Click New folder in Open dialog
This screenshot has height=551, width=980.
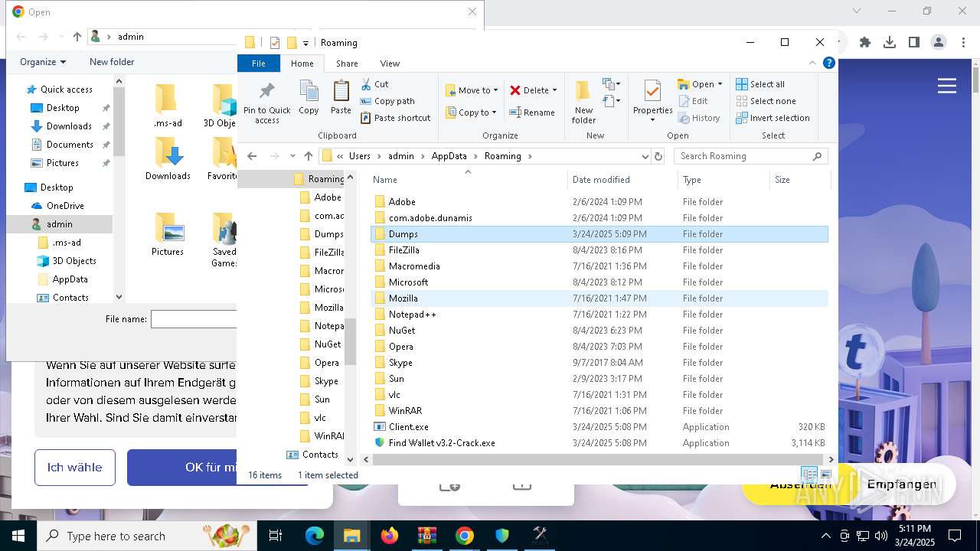click(112, 62)
